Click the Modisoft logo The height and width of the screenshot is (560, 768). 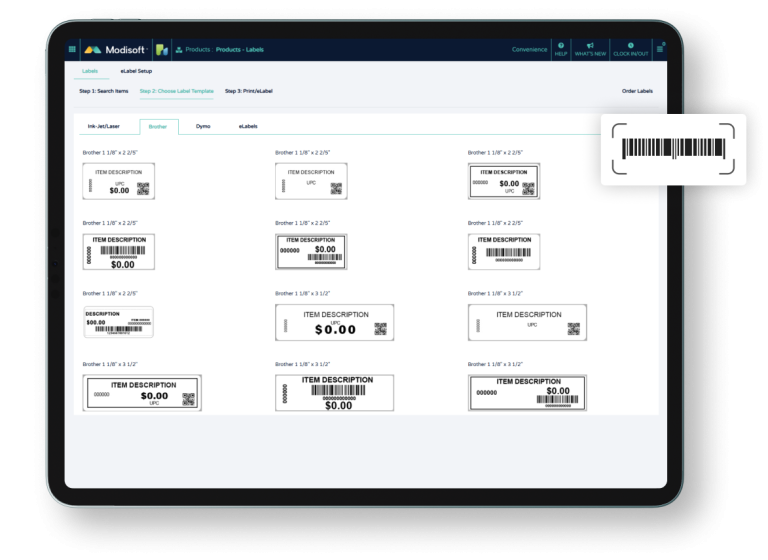pyautogui.click(x=115, y=49)
